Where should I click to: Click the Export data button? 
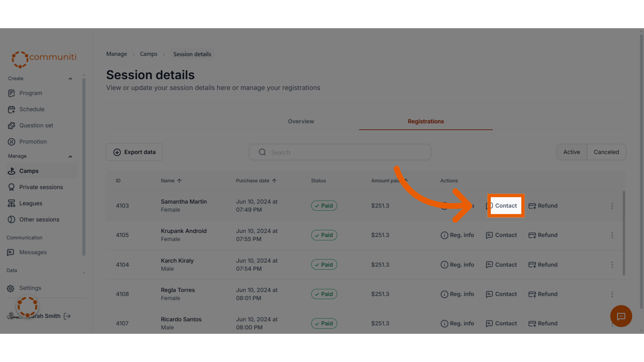pyautogui.click(x=134, y=152)
